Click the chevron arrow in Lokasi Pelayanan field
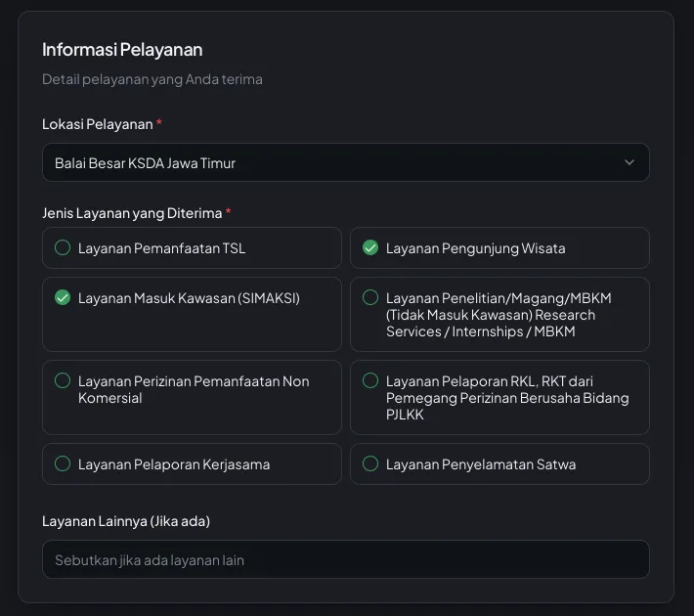The width and height of the screenshot is (694, 616). click(629, 162)
